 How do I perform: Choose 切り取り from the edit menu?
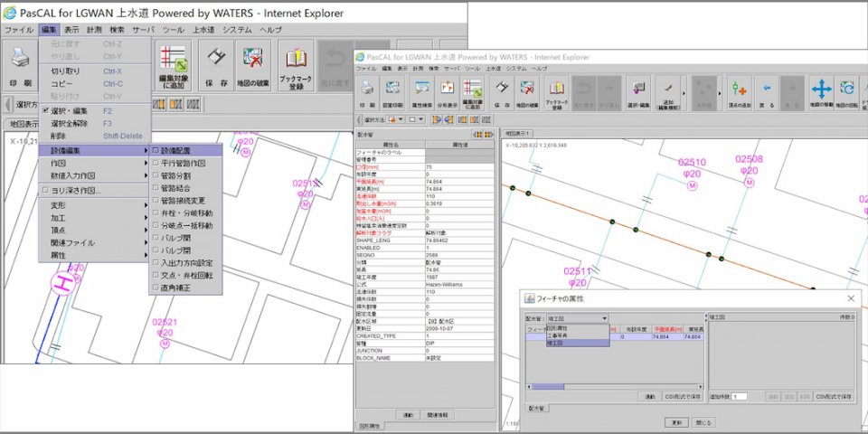pyautogui.click(x=95, y=71)
